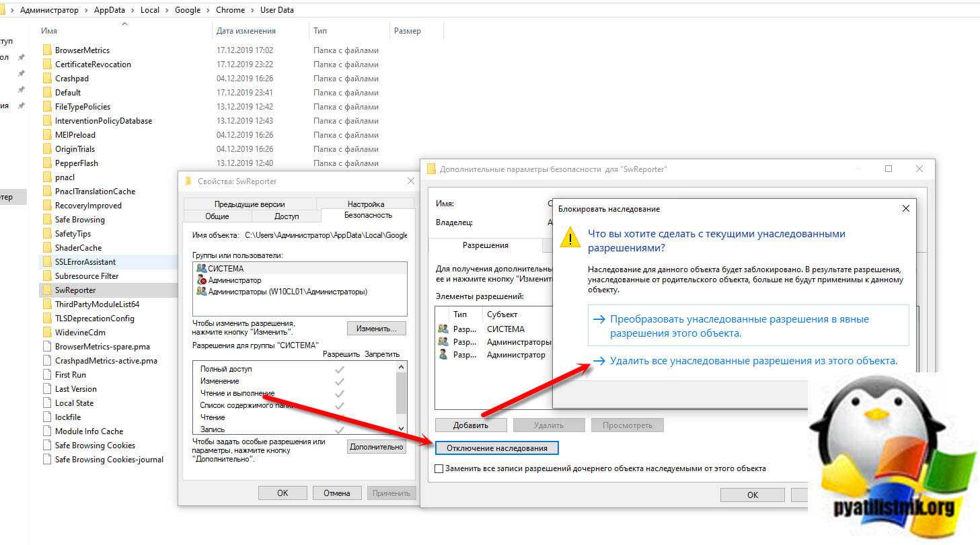Click OK in SwReporter Properties window

282,493
